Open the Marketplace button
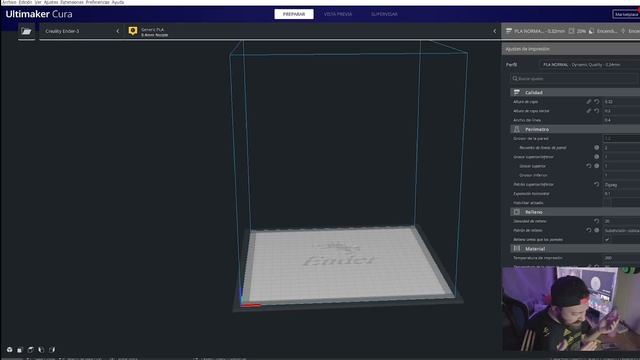The image size is (640, 360). [x=626, y=14]
